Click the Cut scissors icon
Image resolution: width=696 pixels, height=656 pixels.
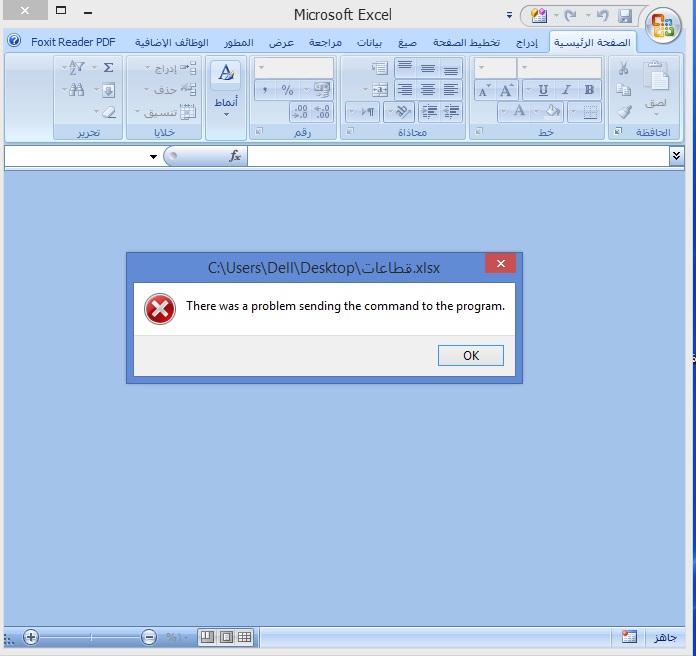click(623, 67)
